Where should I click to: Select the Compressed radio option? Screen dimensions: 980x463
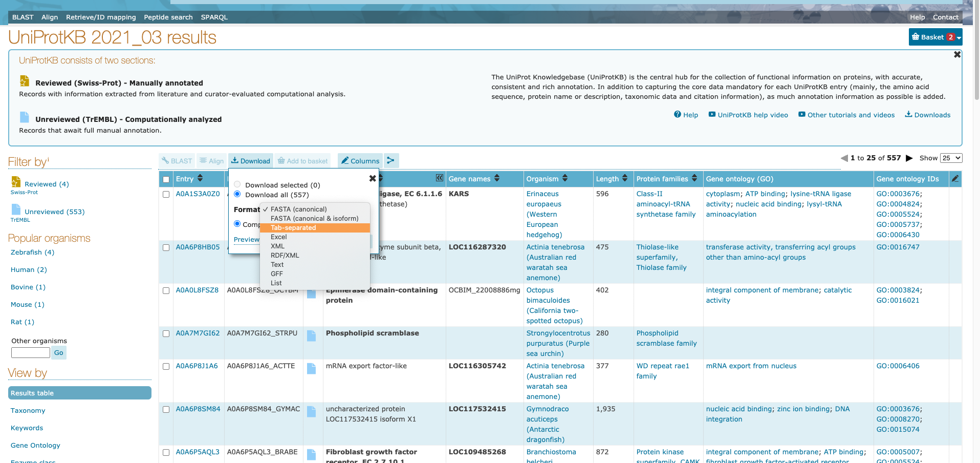pyautogui.click(x=237, y=224)
